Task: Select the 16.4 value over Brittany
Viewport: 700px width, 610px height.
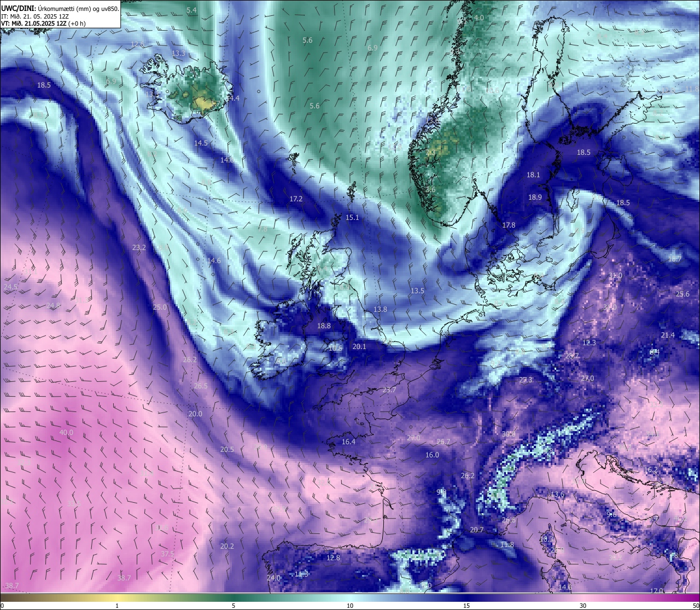Action: [x=348, y=442]
